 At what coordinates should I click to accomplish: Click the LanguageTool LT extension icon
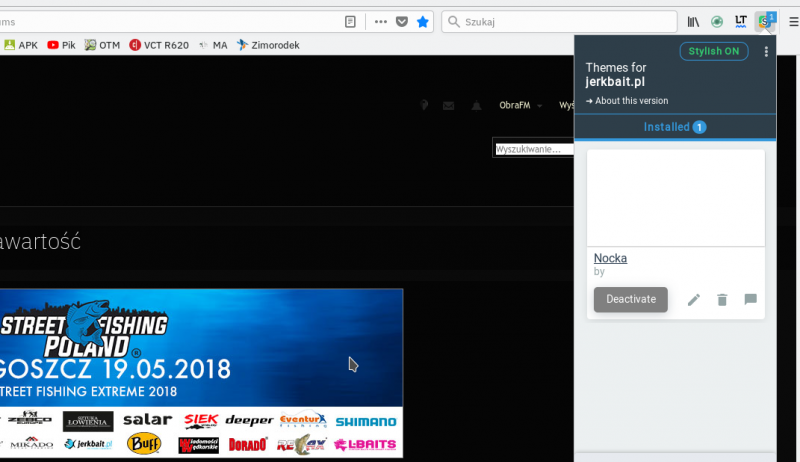coord(741,21)
